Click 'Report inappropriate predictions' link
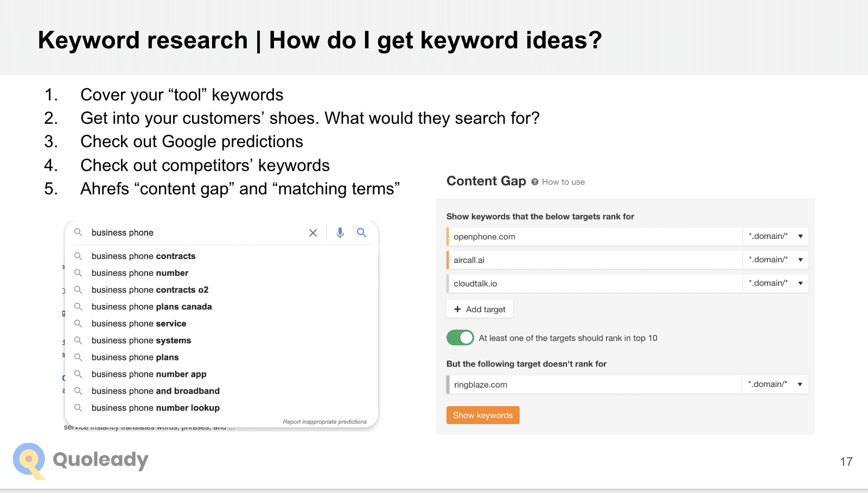 pos(324,422)
